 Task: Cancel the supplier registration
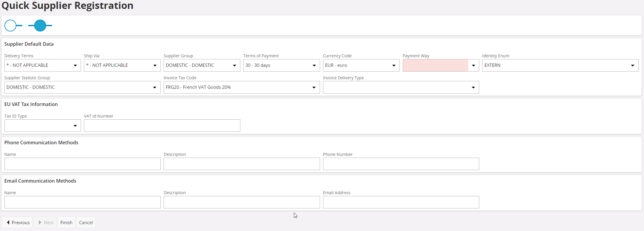(86, 222)
